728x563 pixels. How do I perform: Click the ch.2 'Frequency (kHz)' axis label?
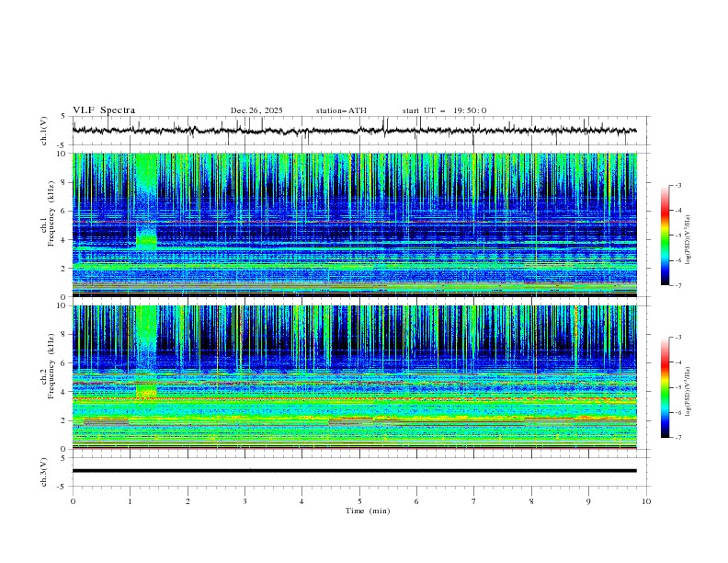pyautogui.click(x=51, y=365)
